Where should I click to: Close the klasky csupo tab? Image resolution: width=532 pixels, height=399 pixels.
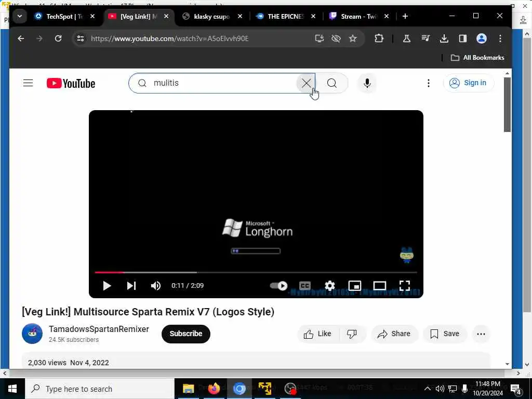240,16
